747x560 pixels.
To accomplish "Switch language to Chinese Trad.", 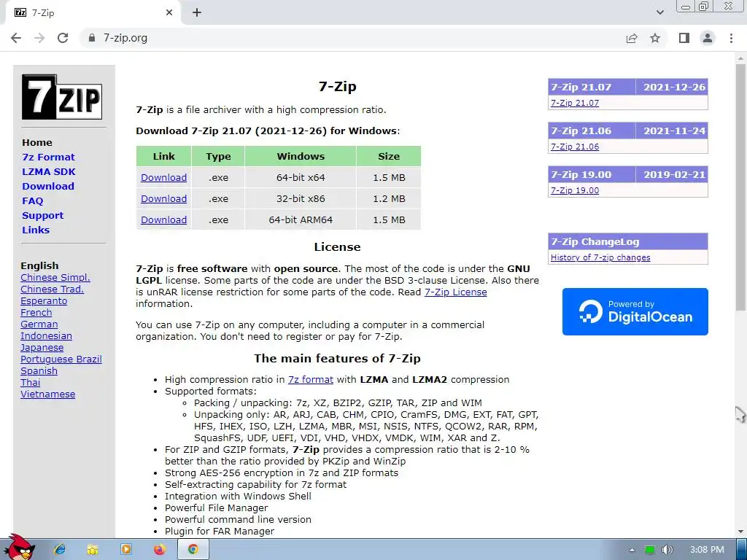I will point(52,289).
